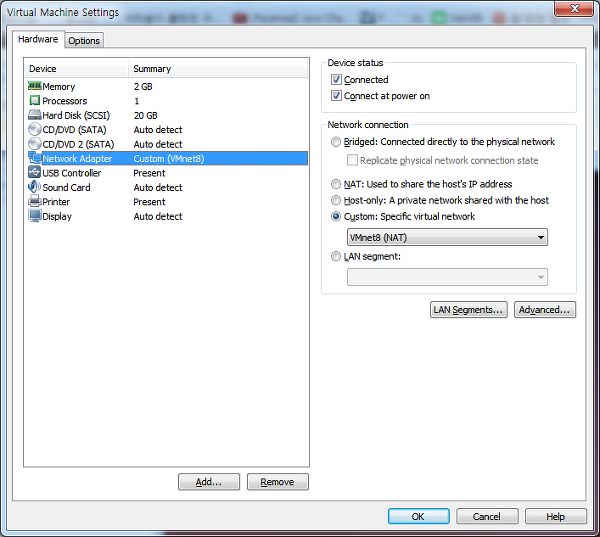Click the 20 GB disk summary

[145, 115]
